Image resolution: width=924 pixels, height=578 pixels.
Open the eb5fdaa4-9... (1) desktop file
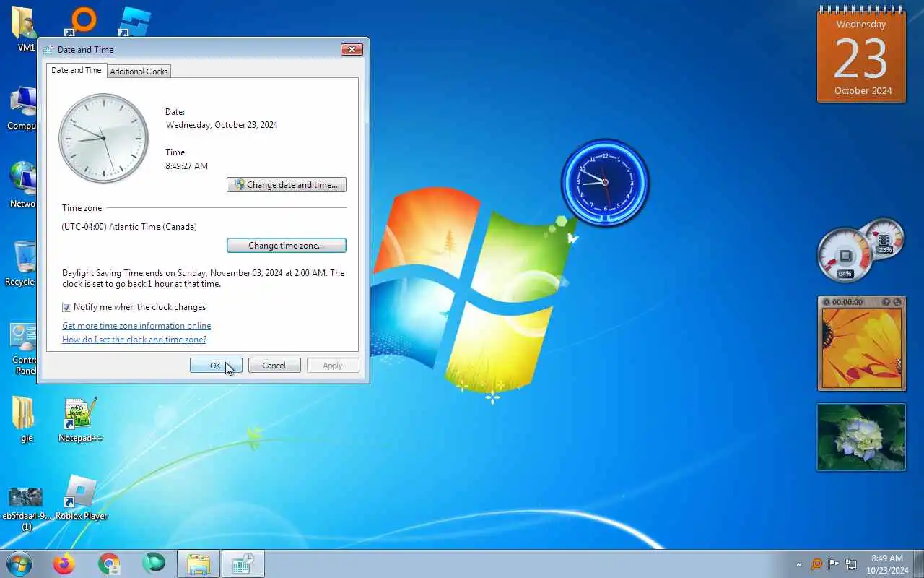(26, 509)
